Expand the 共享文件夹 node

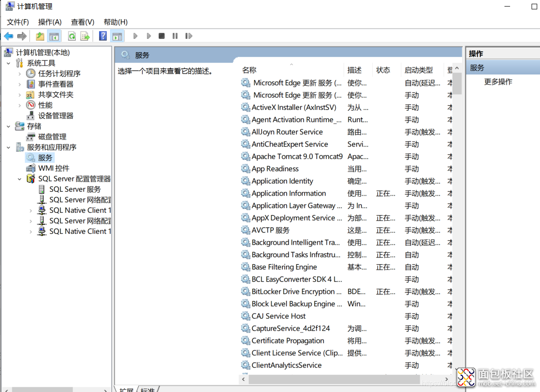(x=20, y=95)
